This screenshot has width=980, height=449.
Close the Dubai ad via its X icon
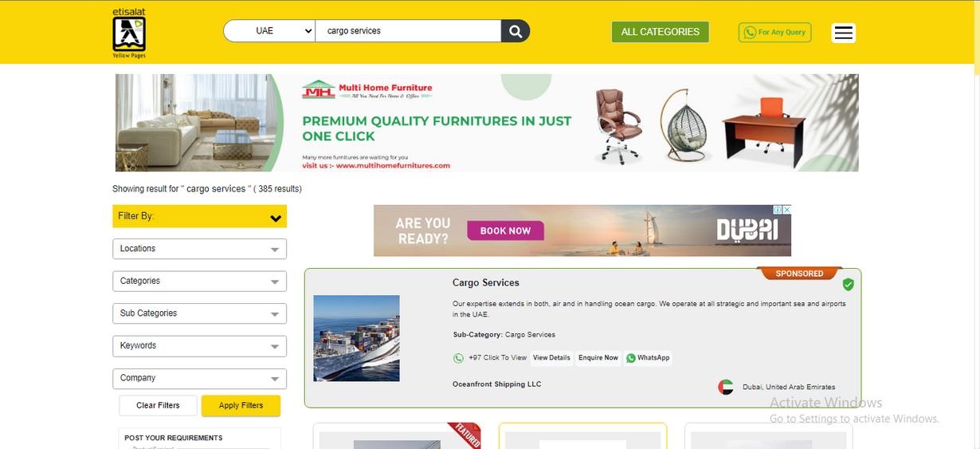[x=787, y=210]
